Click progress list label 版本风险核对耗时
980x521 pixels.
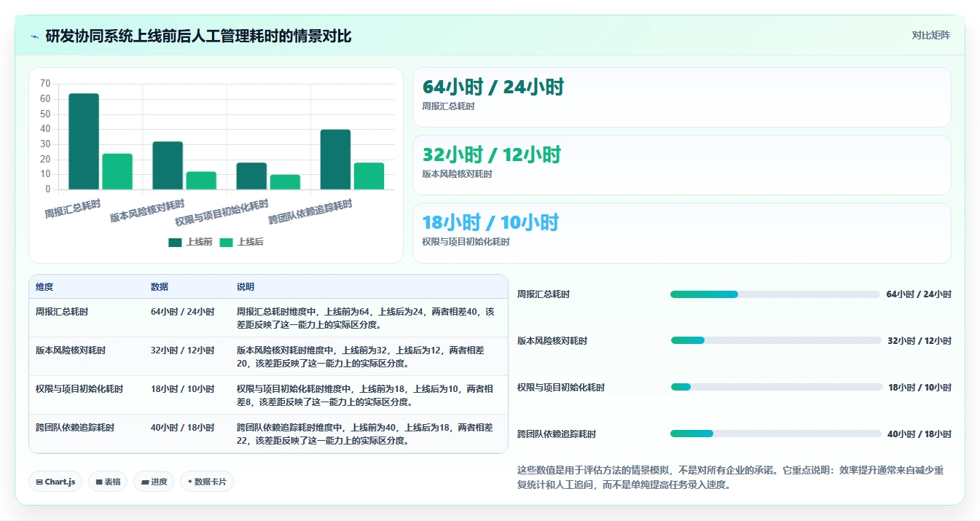(552, 340)
